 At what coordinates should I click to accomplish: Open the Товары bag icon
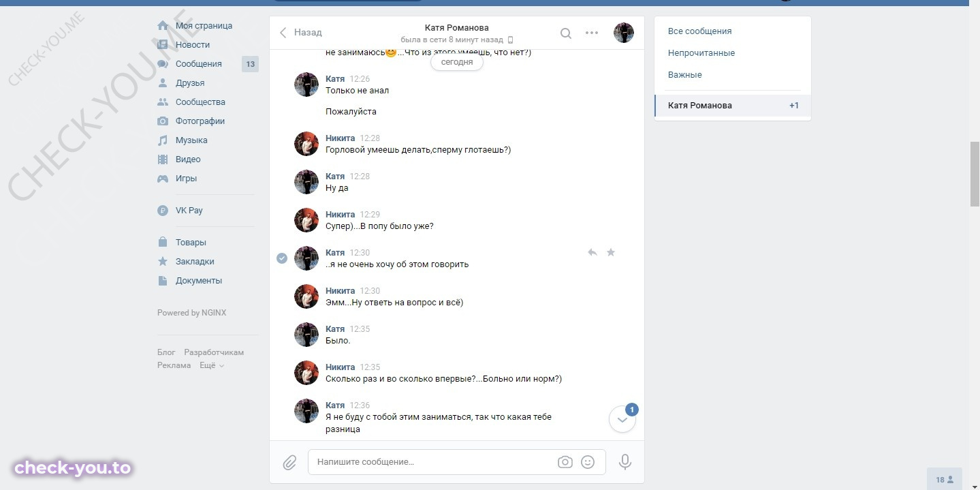pos(163,242)
